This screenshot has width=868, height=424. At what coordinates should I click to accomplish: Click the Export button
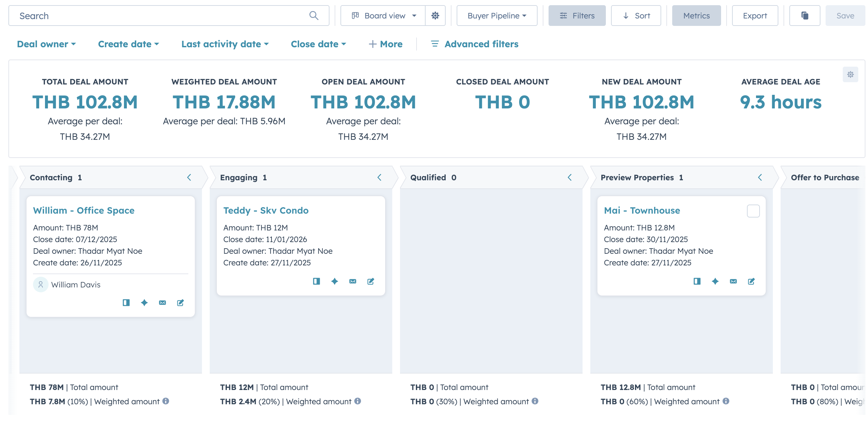point(755,15)
